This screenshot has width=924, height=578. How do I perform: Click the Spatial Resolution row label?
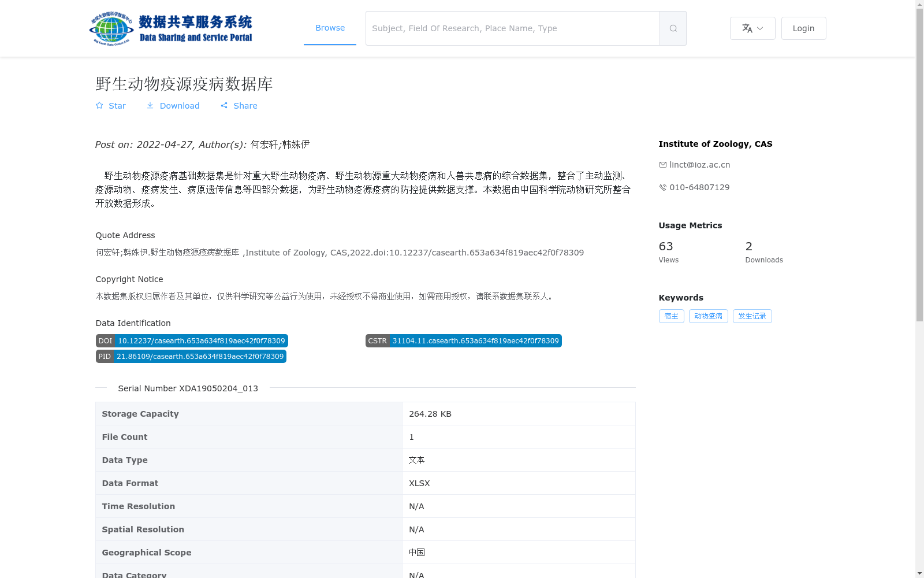(143, 529)
